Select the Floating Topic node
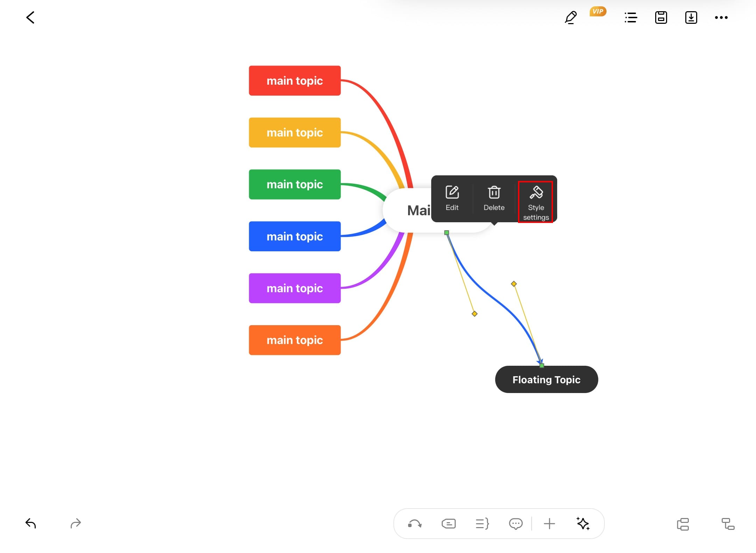This screenshot has width=756, height=553. pyautogui.click(x=546, y=379)
